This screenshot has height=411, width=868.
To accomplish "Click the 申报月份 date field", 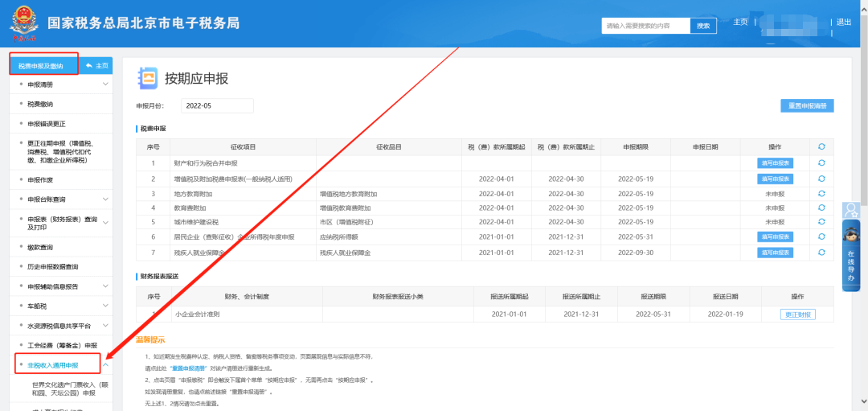I will (217, 105).
